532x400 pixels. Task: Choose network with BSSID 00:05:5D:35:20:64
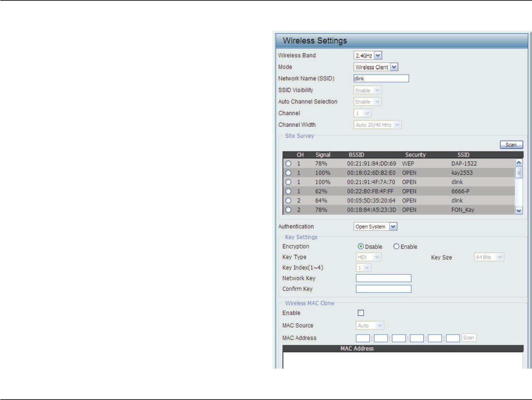point(288,201)
